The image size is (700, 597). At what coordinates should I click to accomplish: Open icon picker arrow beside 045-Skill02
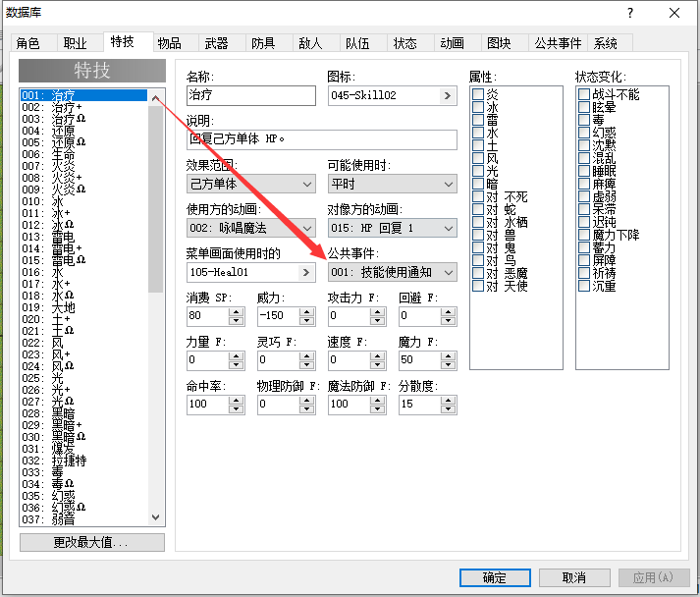coord(448,95)
